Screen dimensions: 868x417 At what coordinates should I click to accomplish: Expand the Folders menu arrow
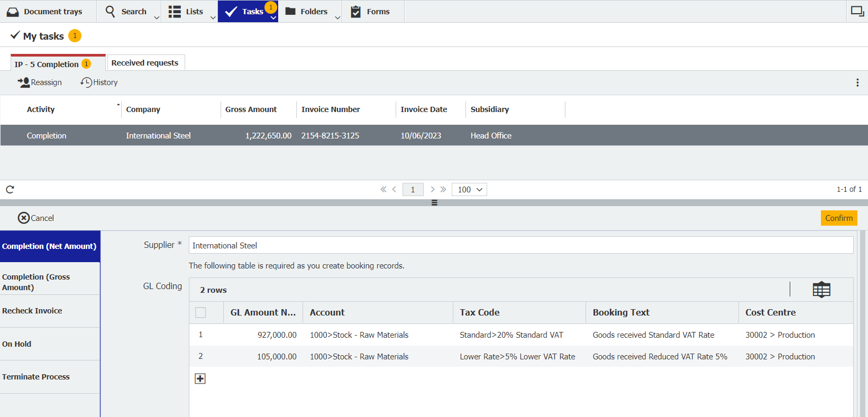[337, 17]
